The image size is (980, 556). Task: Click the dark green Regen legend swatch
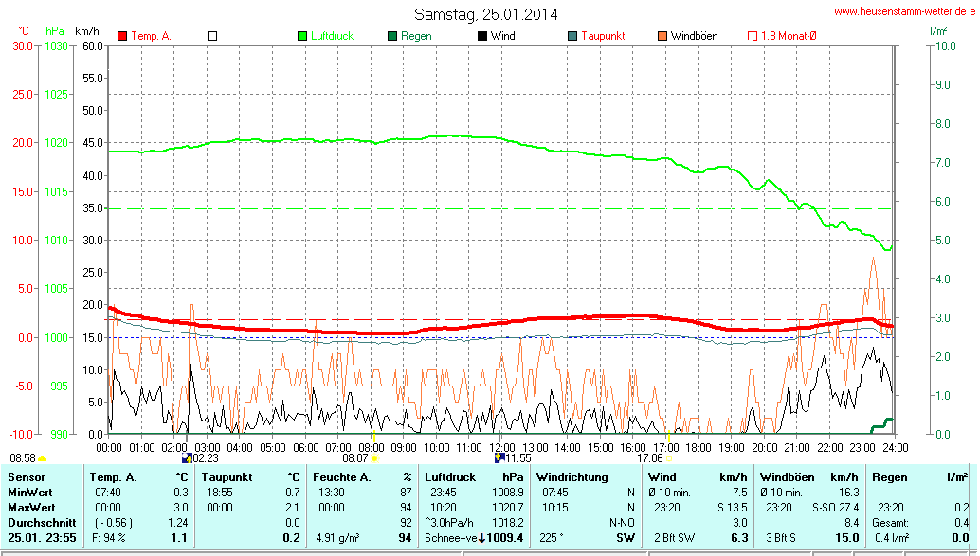click(x=392, y=36)
